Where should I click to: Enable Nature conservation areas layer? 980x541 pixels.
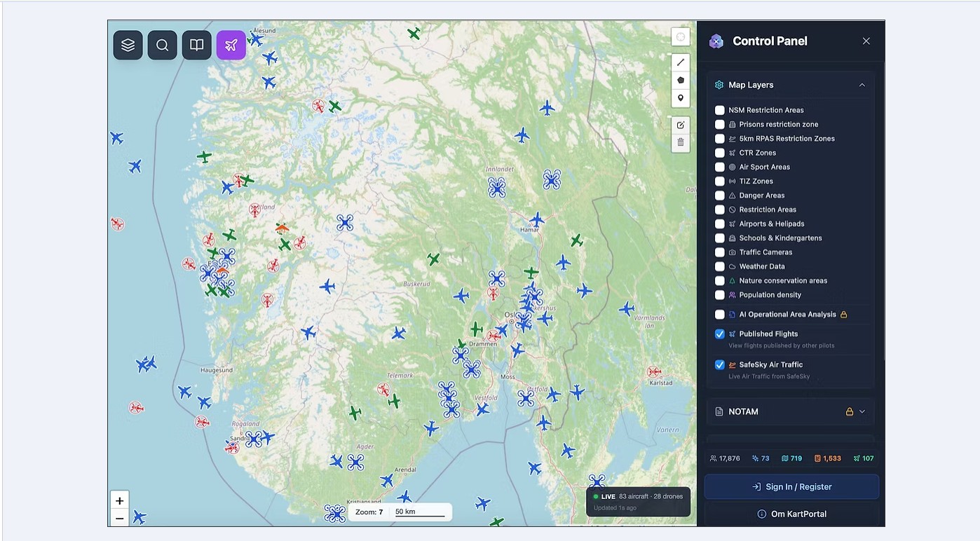click(x=720, y=280)
